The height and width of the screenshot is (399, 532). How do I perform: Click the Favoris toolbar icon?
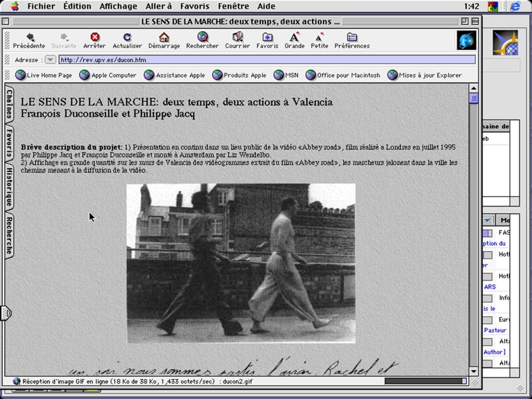[267, 41]
